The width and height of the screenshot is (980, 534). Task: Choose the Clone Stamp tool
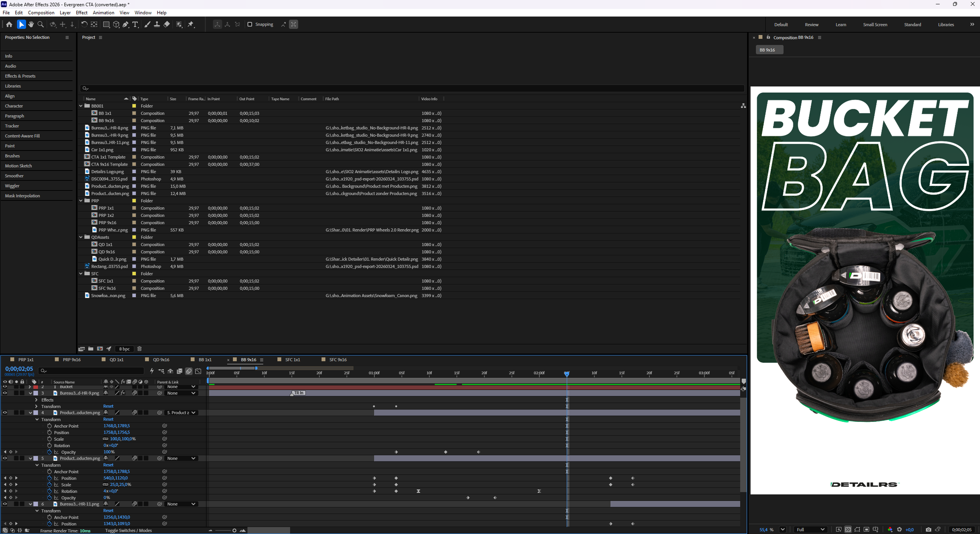(157, 24)
